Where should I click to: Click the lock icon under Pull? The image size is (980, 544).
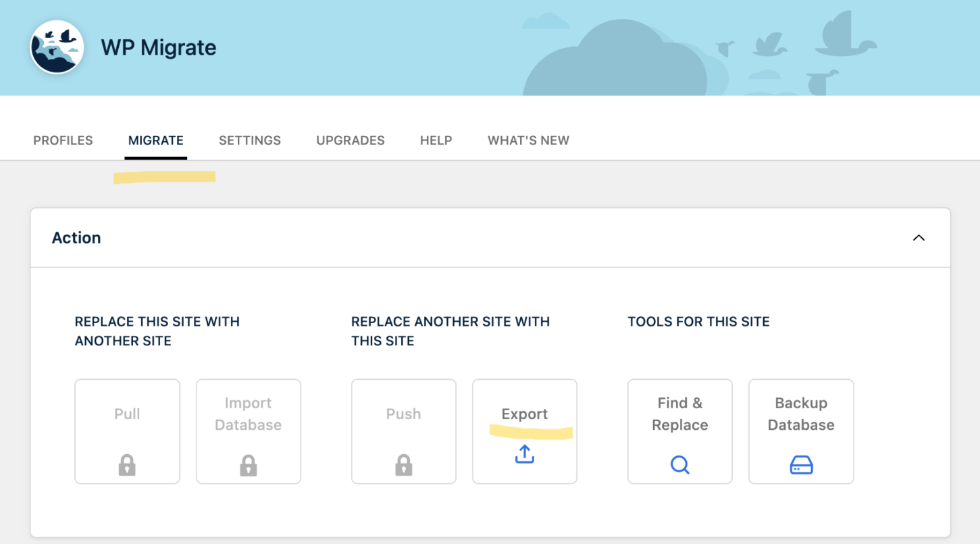(127, 465)
